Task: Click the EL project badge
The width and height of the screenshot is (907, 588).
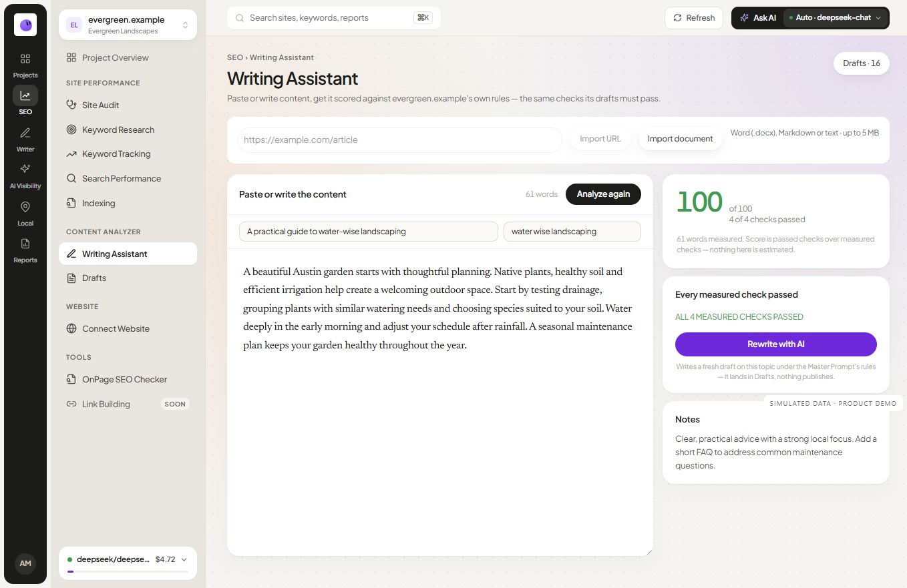Action: click(74, 25)
